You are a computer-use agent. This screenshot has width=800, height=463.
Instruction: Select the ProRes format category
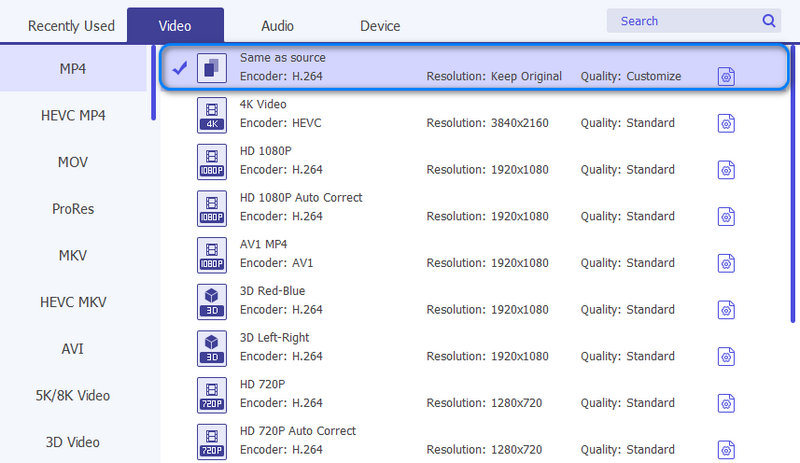pos(72,209)
